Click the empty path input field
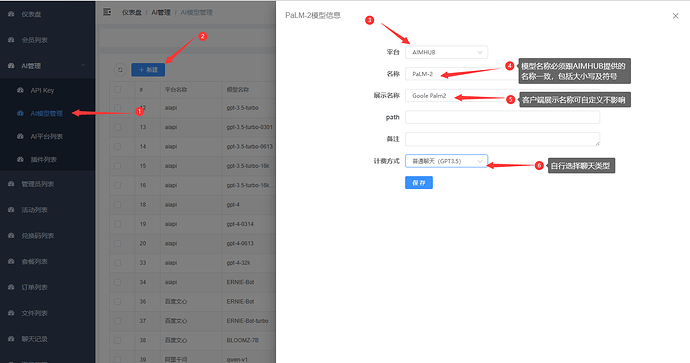The width and height of the screenshot is (690, 363). pyautogui.click(x=502, y=117)
